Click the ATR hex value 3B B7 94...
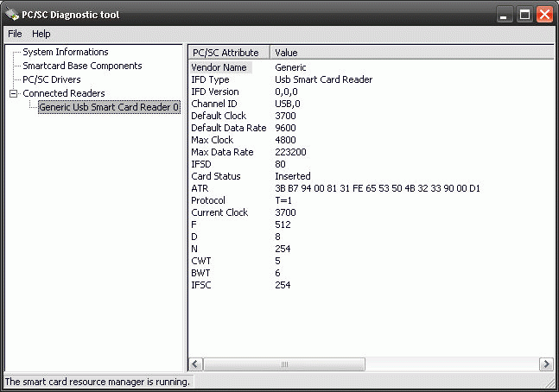This screenshot has width=559, height=392. (x=378, y=188)
